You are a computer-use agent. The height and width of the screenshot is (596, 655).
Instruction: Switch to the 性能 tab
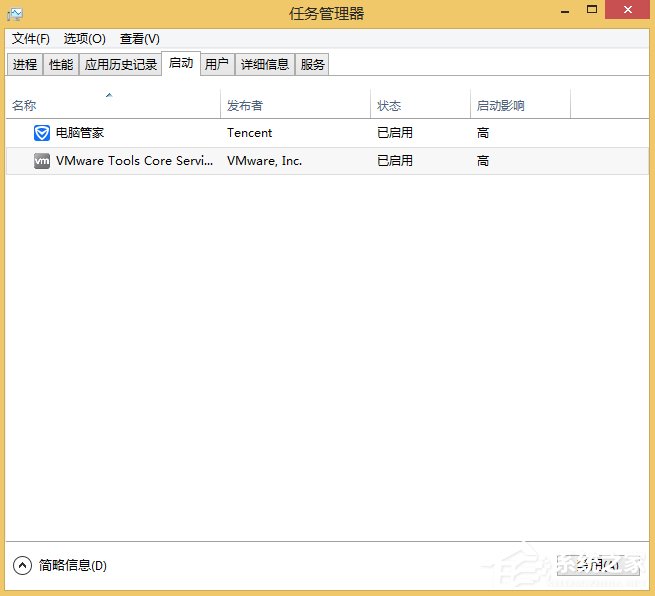click(61, 64)
